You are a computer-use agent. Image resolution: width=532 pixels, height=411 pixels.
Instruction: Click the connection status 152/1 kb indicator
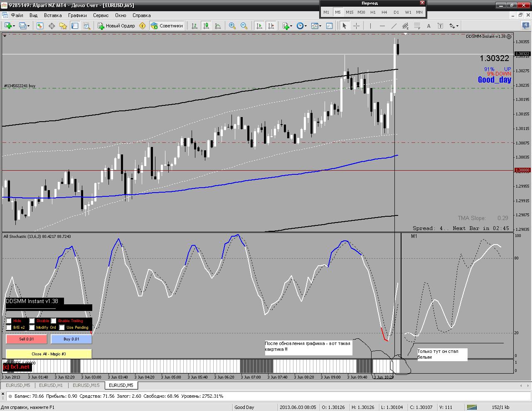(500, 407)
